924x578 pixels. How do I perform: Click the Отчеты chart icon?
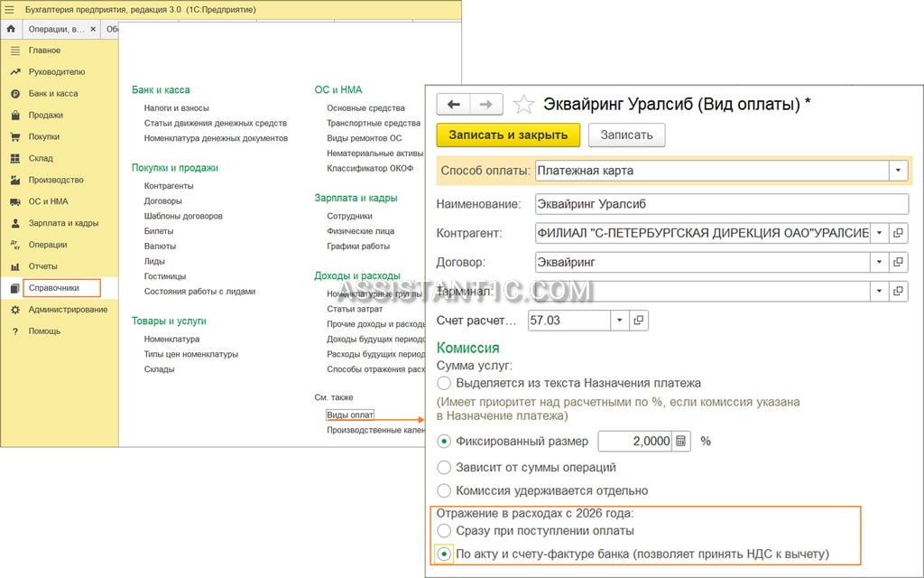[15, 266]
